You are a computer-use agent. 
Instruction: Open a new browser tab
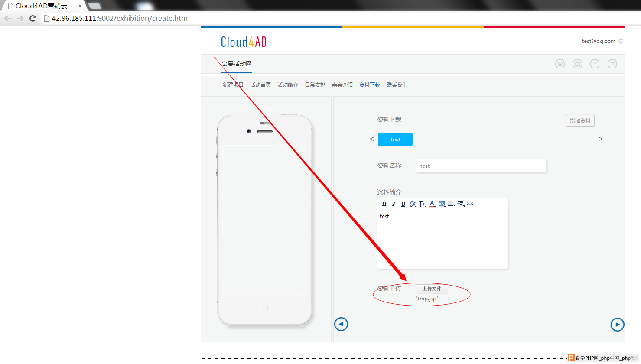click(x=94, y=6)
